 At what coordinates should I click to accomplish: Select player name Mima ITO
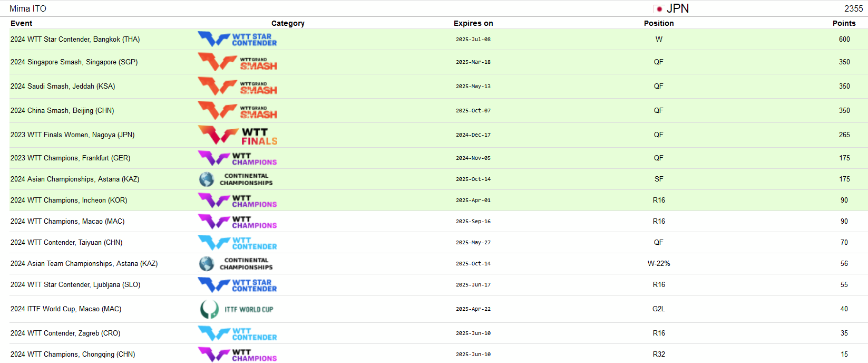click(28, 9)
